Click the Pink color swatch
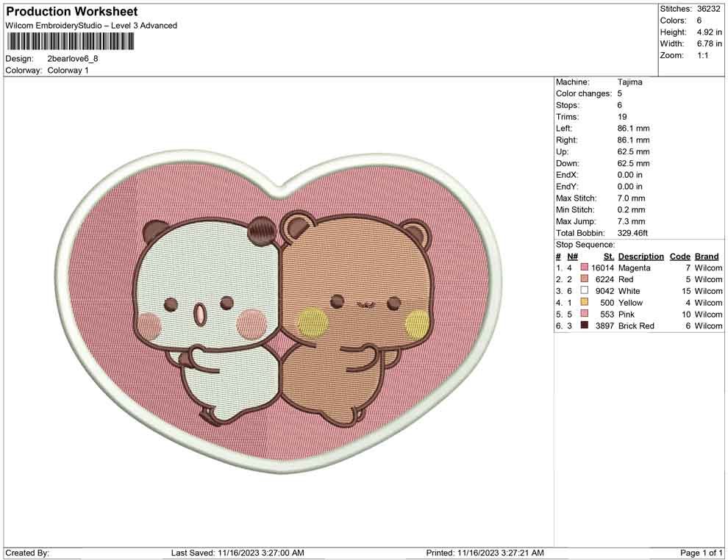 click(x=585, y=314)
